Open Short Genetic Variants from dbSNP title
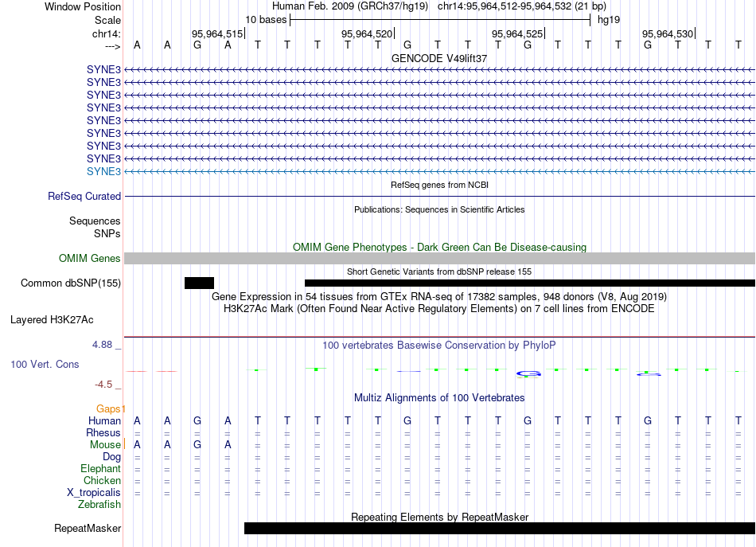Image resolution: width=756 pixels, height=547 pixels. (439, 272)
